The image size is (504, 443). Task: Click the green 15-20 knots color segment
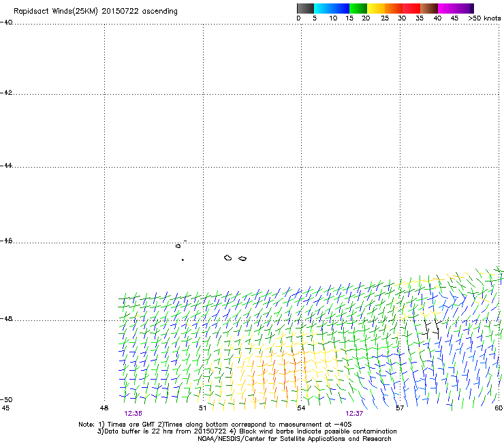358,8
